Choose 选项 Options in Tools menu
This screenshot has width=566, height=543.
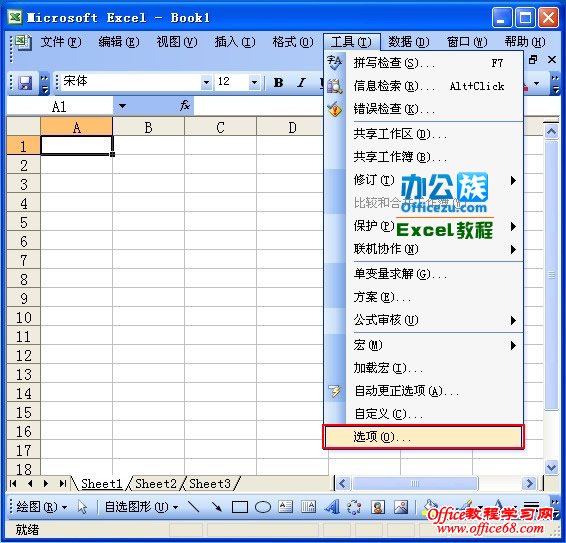click(423, 437)
